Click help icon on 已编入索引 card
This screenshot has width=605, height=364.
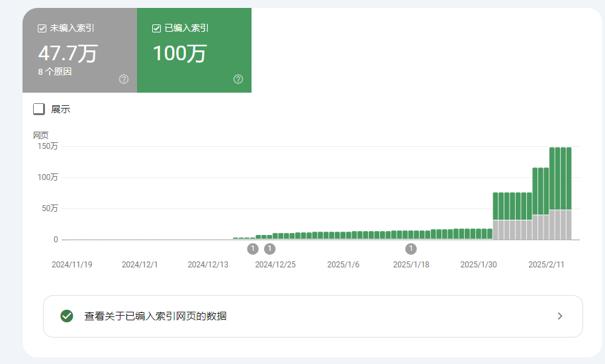238,79
